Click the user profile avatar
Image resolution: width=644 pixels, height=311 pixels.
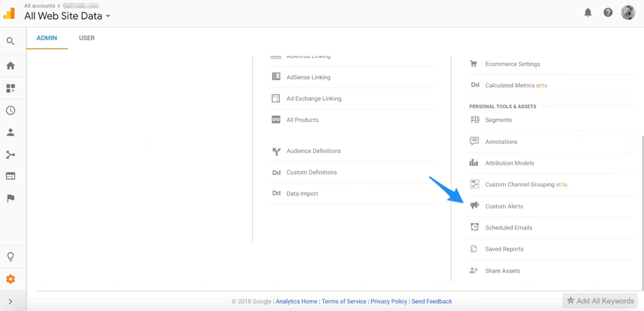[x=628, y=13]
